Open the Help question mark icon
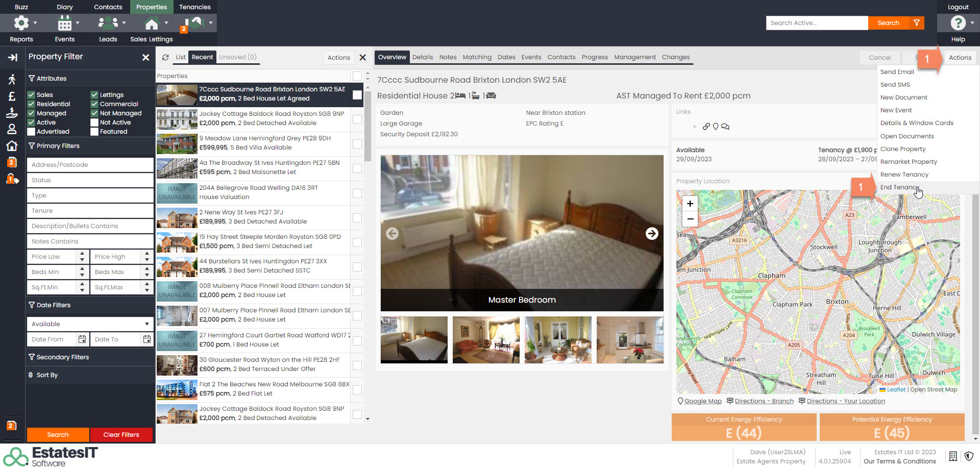 [x=958, y=23]
